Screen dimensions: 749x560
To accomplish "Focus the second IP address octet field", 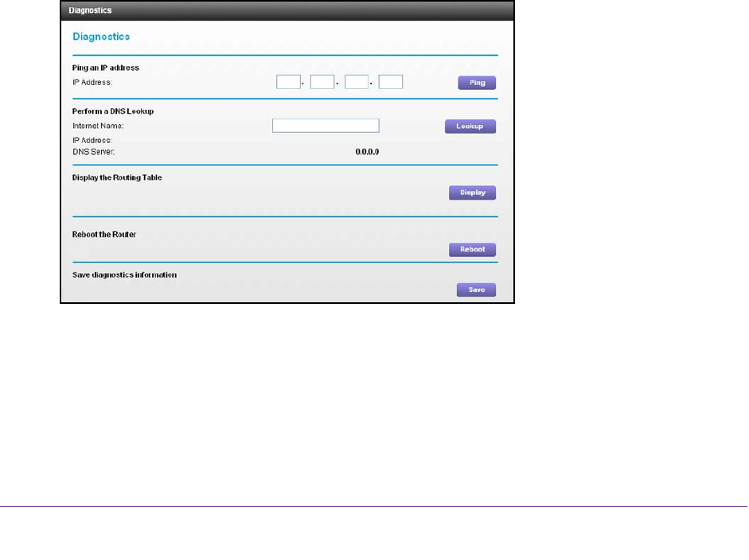I will (322, 82).
